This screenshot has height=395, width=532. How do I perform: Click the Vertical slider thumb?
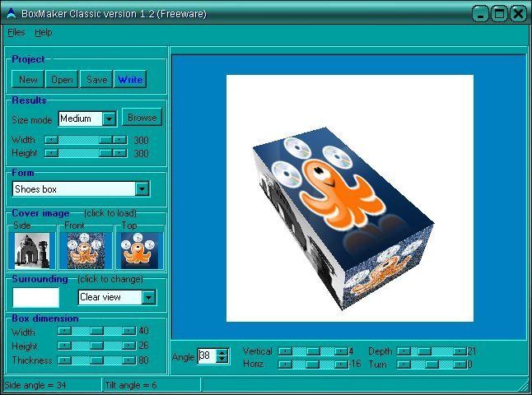(313, 351)
